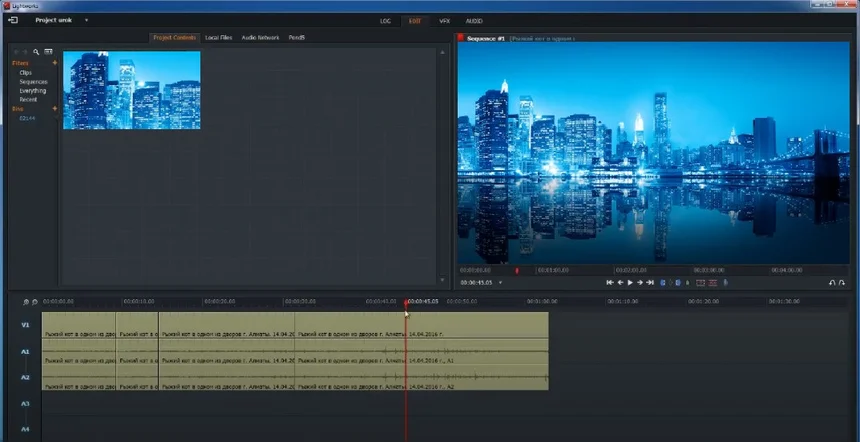Click the microphone voice-over icon
Screen dimensions: 860x442
(725, 282)
